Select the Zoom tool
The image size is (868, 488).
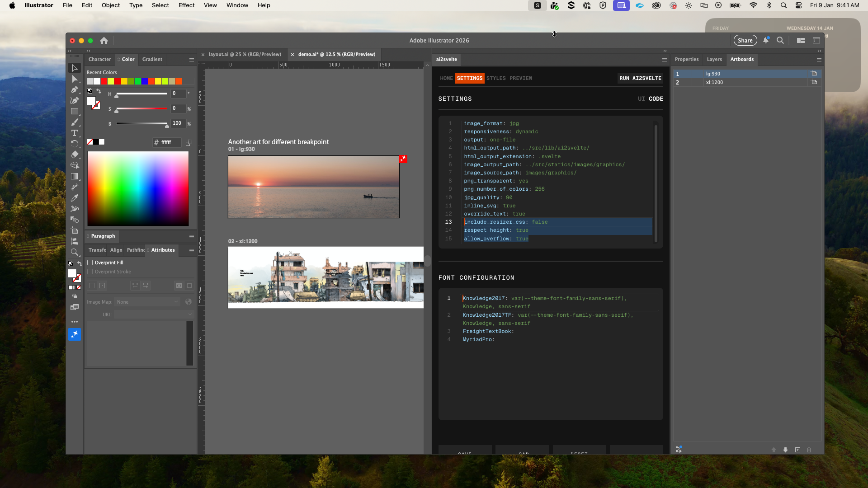pos(75,252)
